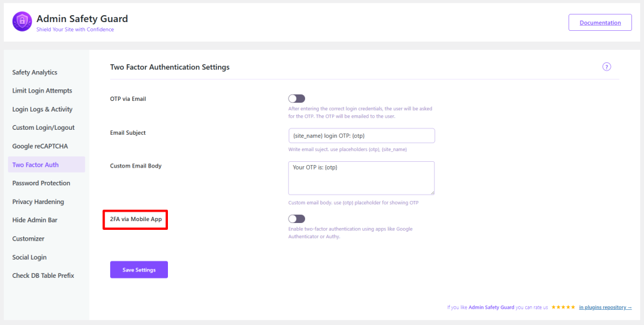The image size is (644, 325).
Task: Enable the OTP via Email toggle
Action: click(296, 99)
